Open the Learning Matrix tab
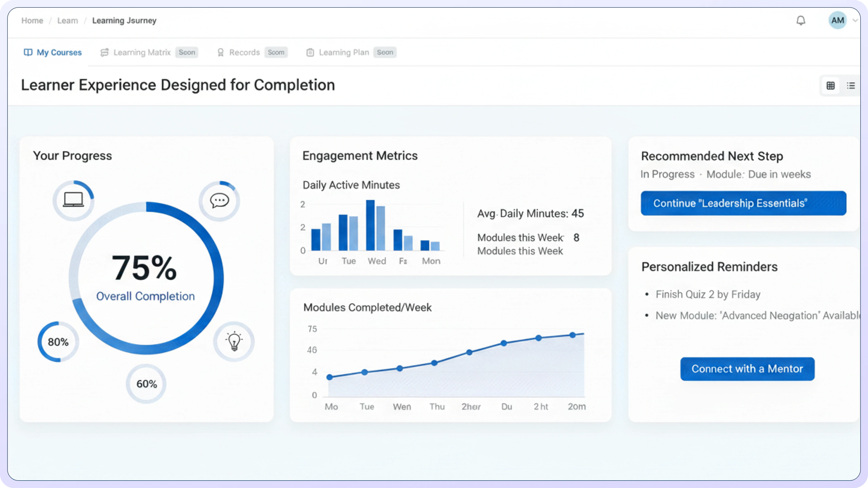Screen dimensions: 868x488 pyautogui.click(x=142, y=53)
